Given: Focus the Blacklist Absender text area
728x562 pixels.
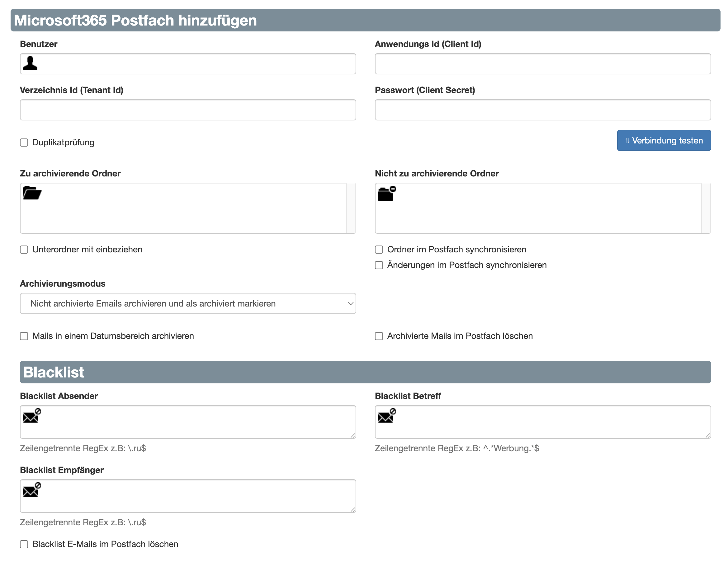Looking at the screenshot, I should [x=188, y=422].
